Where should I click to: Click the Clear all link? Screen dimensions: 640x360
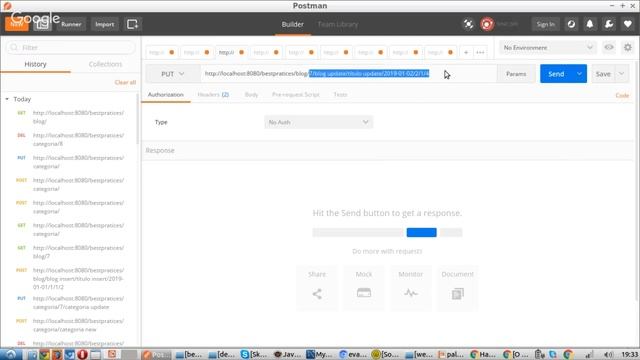[x=125, y=82]
